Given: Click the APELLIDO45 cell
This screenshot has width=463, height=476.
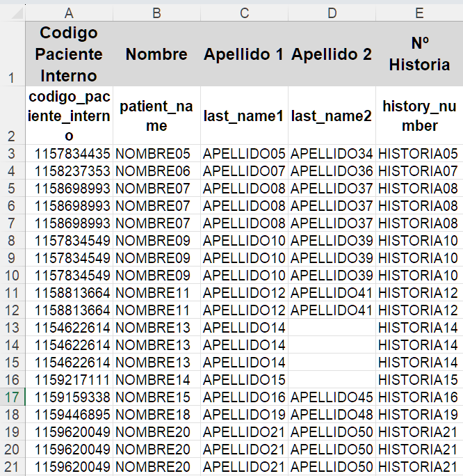Looking at the screenshot, I should click(332, 397).
